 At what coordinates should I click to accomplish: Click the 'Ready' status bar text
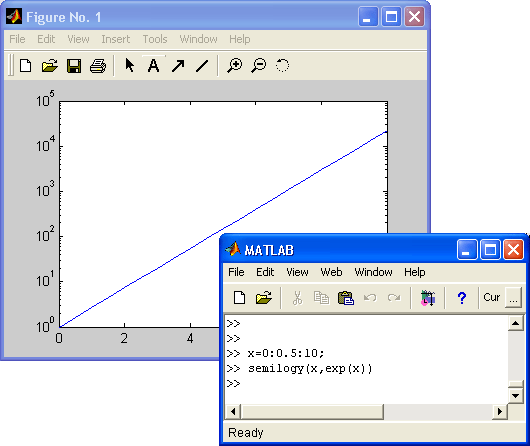pyautogui.click(x=246, y=432)
